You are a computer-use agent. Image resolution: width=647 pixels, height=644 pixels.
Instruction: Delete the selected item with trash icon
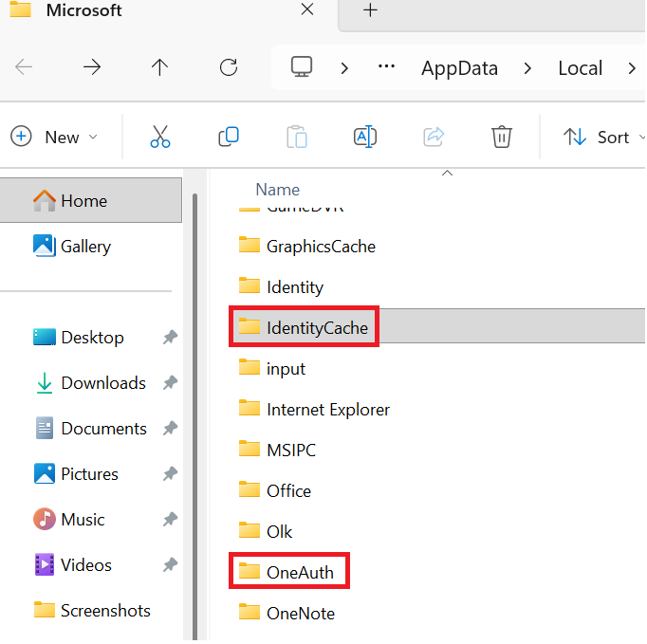pyautogui.click(x=501, y=137)
